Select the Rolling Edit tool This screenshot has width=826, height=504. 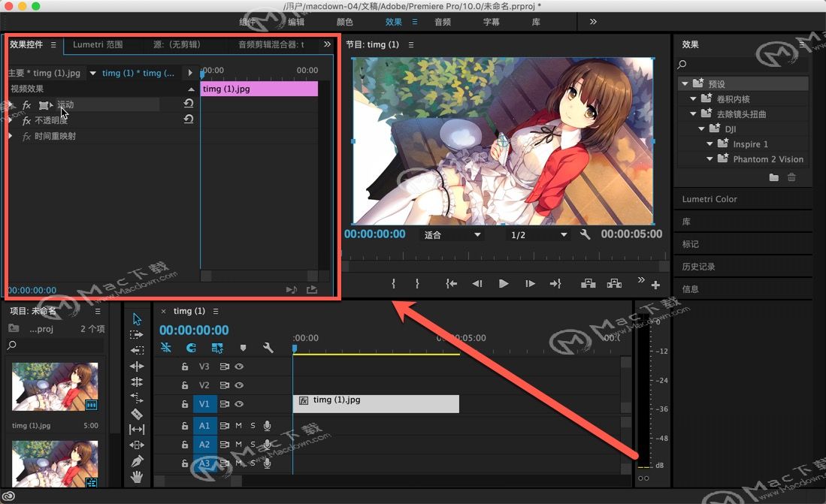[137, 382]
